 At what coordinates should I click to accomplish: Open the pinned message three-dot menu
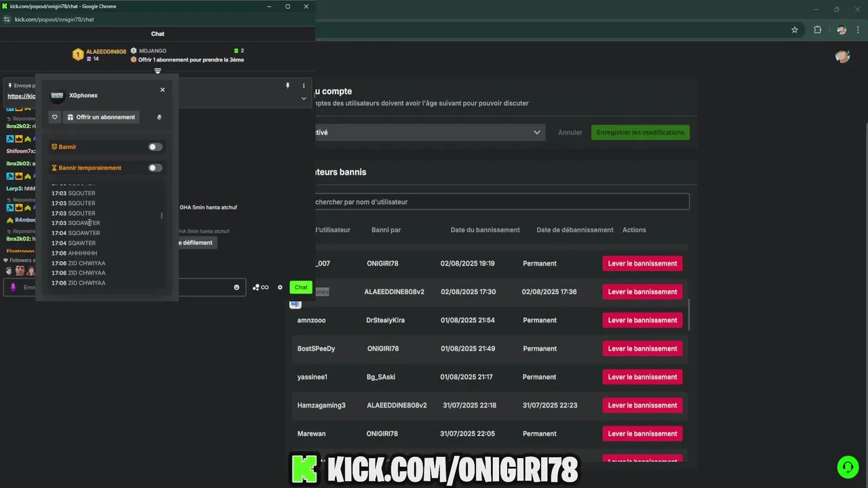coord(304,86)
